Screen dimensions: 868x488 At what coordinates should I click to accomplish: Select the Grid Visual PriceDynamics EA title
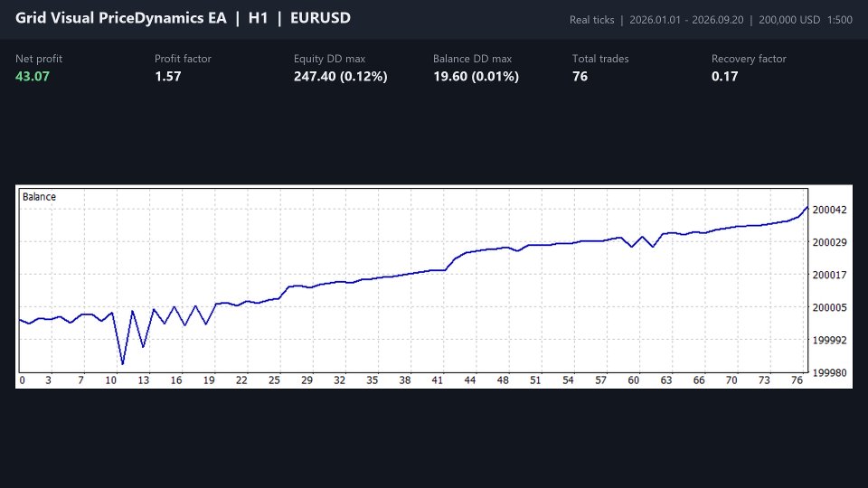tap(120, 18)
